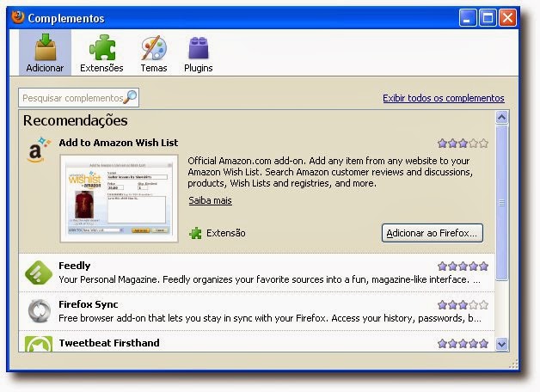The image size is (540, 392).
Task: Switch to the Temas tab
Action: click(154, 52)
